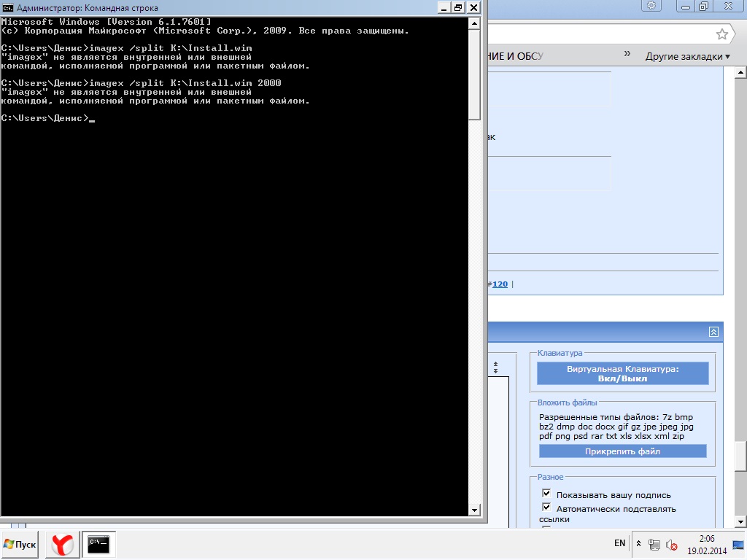Click the muted volume tray icon

[x=671, y=545]
